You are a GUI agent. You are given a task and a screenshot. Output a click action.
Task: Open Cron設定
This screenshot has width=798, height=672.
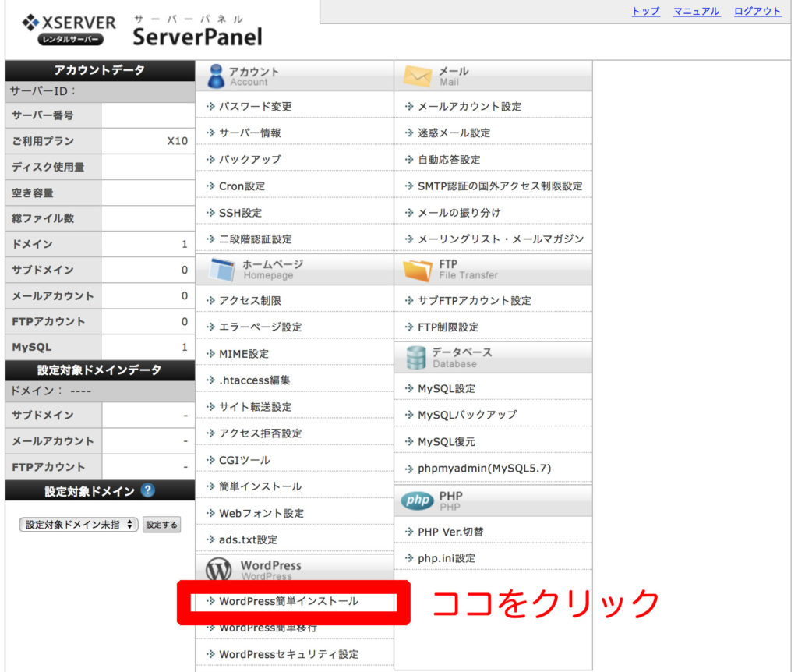point(242,186)
